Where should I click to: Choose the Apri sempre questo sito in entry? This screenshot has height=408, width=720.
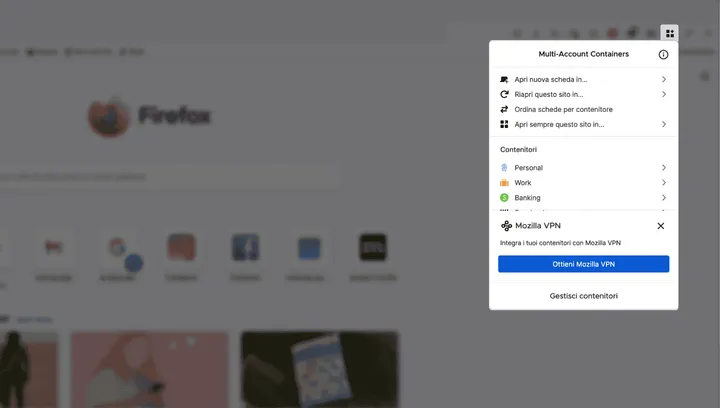tap(559, 124)
